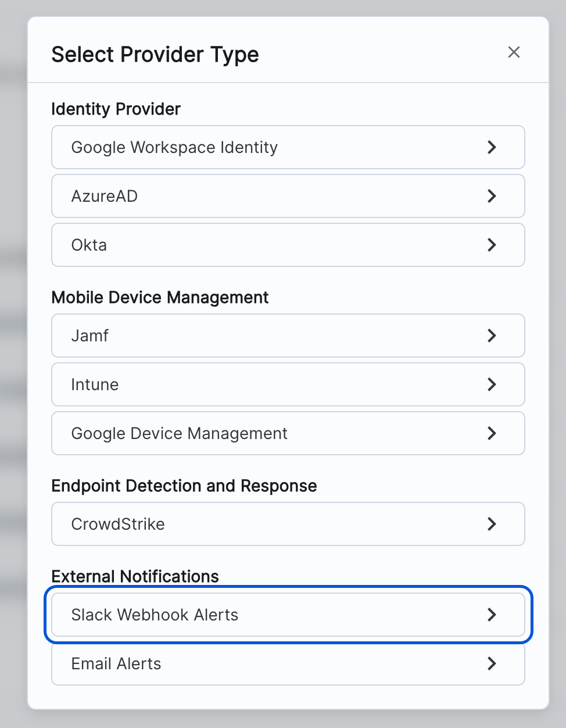The image size is (566, 728).
Task: Click the chevron icon in Intune row
Action: pos(492,384)
